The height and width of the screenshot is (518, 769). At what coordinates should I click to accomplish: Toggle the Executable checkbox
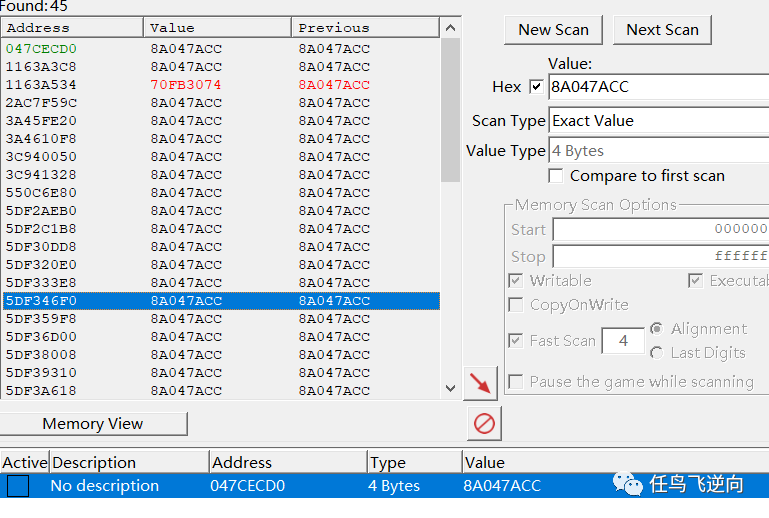tap(695, 281)
